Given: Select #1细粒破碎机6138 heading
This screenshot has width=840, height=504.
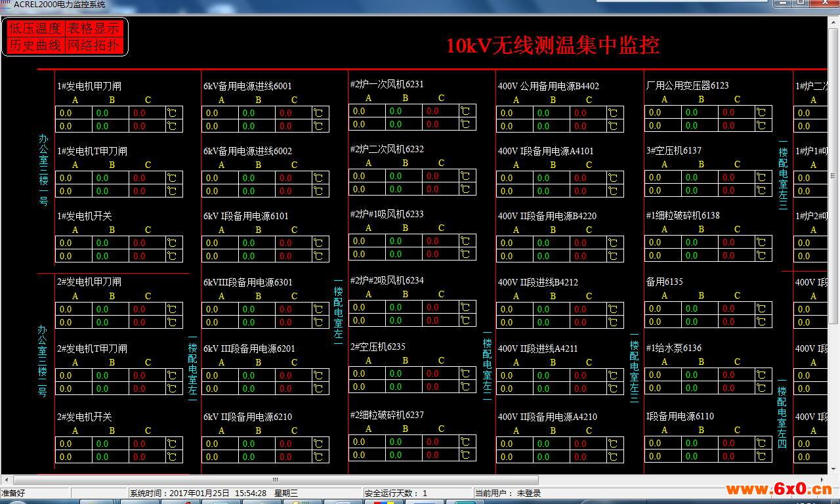Looking at the screenshot, I should click(682, 215).
